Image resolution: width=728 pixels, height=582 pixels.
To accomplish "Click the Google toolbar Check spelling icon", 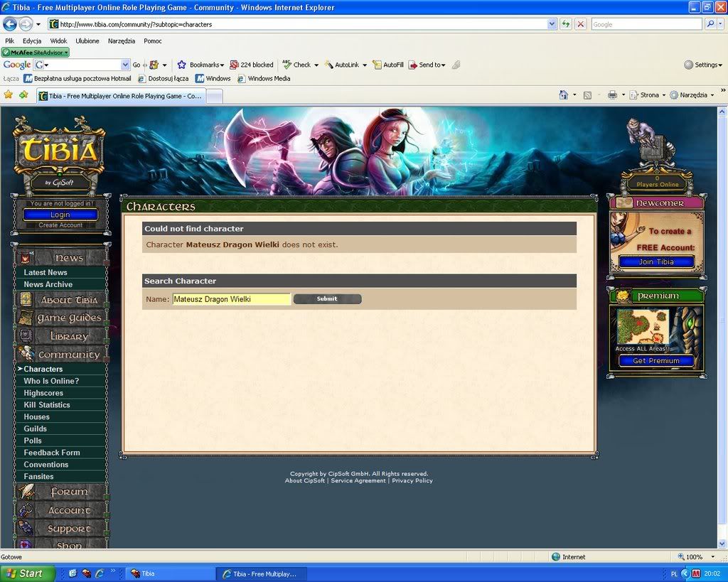I will (x=287, y=65).
